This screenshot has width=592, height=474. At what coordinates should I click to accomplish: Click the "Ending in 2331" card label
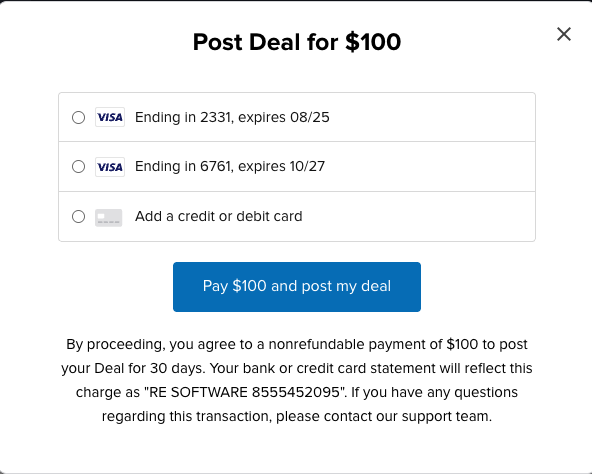click(x=183, y=117)
